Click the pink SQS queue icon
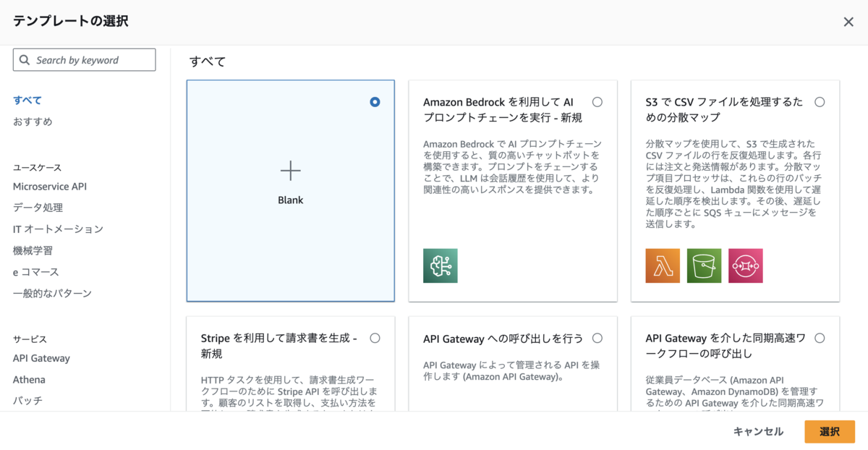The width and height of the screenshot is (868, 450). pyautogui.click(x=746, y=266)
